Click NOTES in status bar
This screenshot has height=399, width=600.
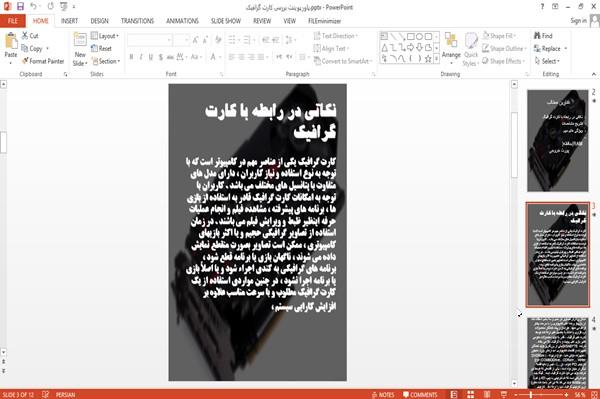click(383, 394)
